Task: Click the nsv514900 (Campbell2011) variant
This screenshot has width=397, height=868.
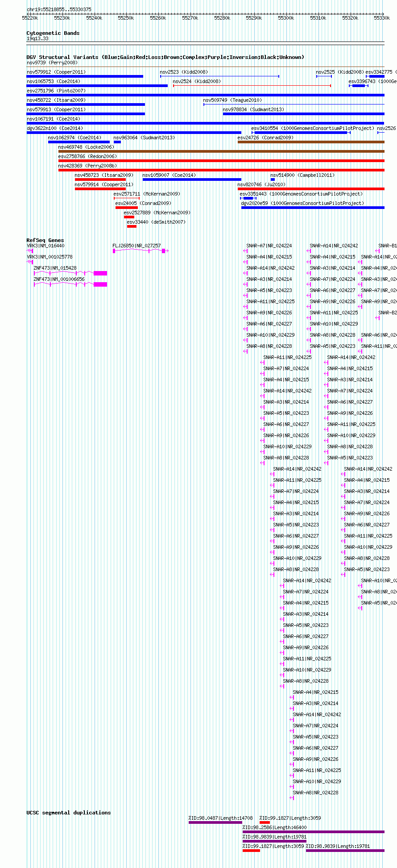Action: pos(273,179)
